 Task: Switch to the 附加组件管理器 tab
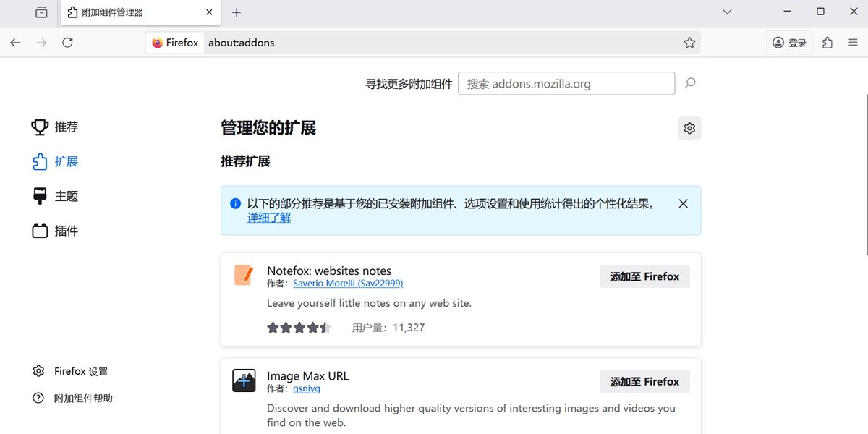pos(130,12)
